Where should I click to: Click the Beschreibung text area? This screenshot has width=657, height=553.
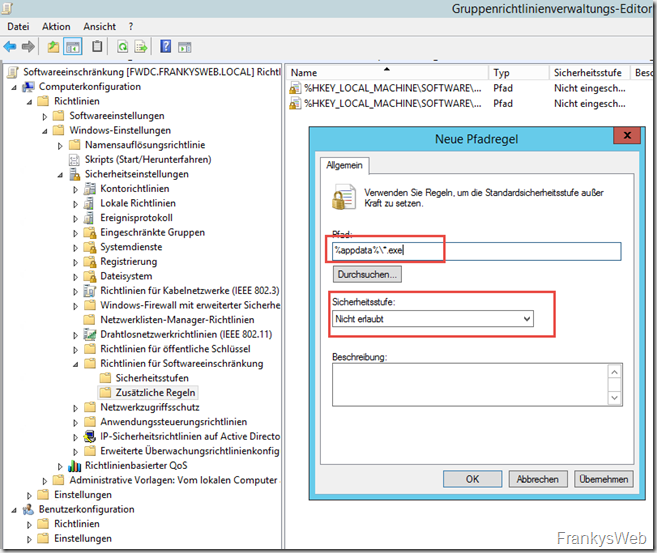click(470, 387)
